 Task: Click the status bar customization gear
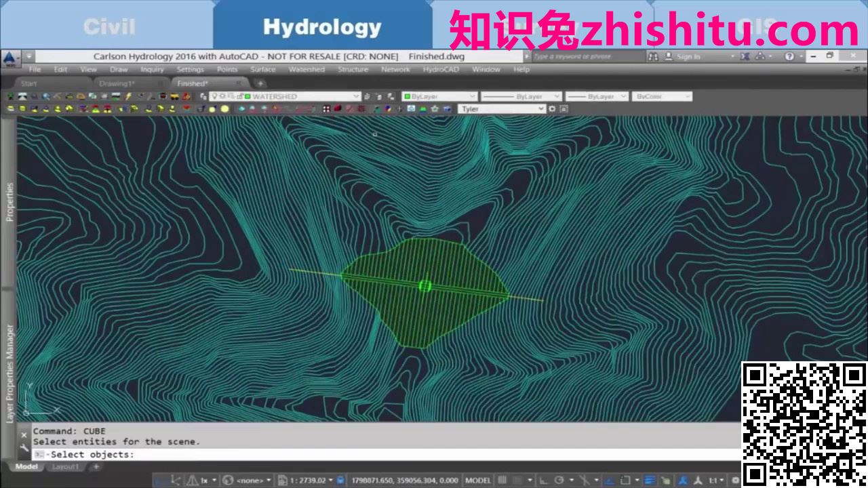(x=734, y=480)
